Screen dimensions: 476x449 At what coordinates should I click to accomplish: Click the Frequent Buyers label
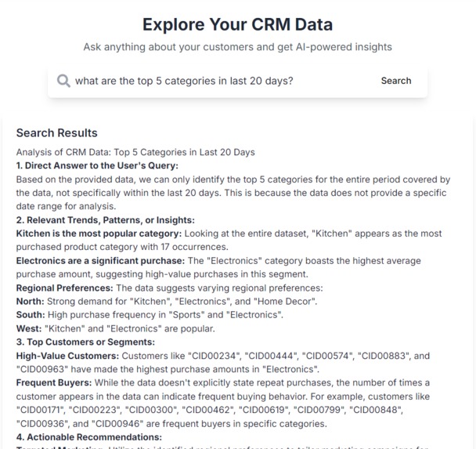pos(54,382)
